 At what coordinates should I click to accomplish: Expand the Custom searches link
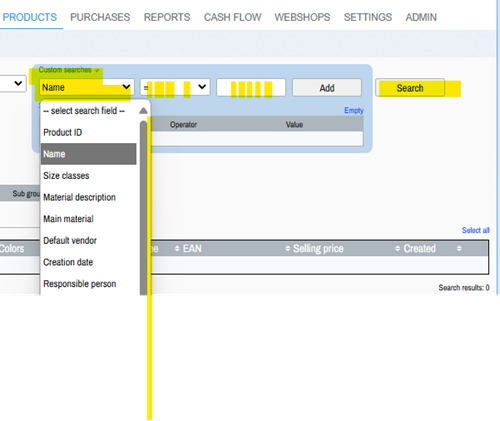[68, 70]
